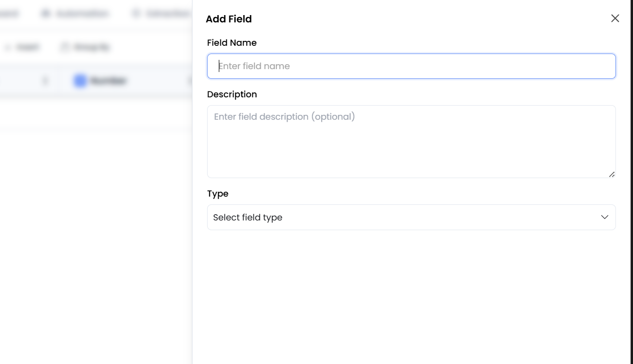Click the Description box resize handle
Image resolution: width=633 pixels, height=364 pixels.
tap(612, 174)
